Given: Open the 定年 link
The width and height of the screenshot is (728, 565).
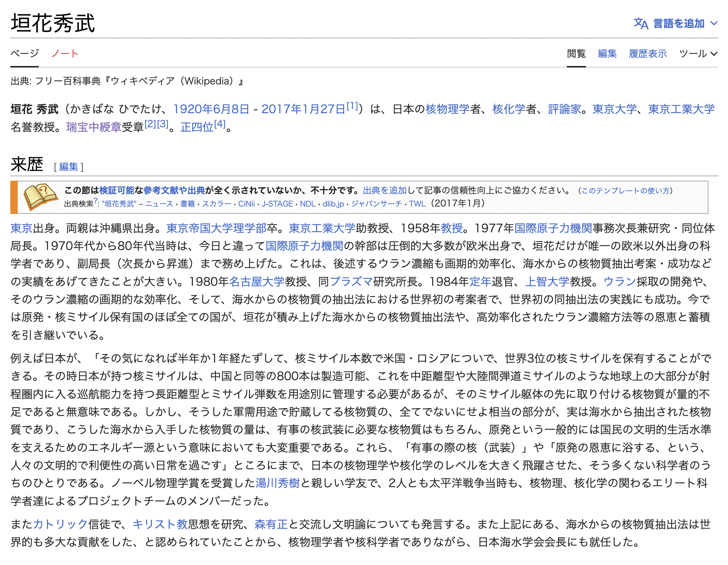Looking at the screenshot, I should tap(480, 282).
